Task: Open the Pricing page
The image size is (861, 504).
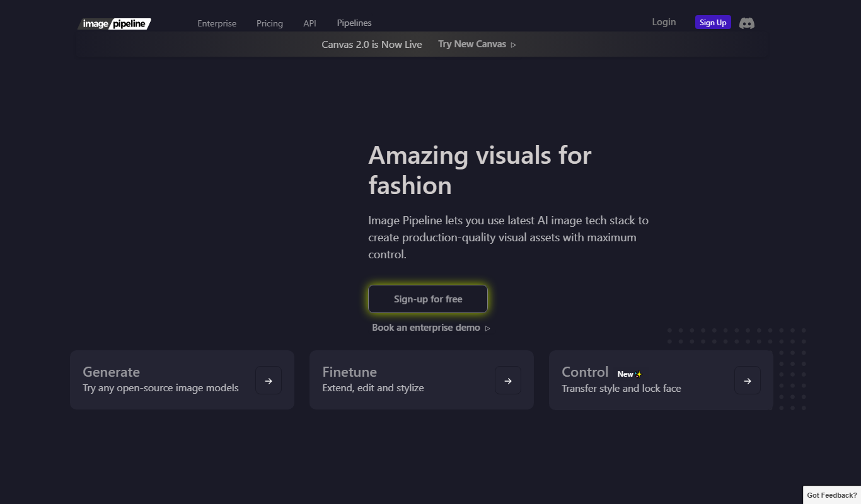Action: click(x=270, y=23)
